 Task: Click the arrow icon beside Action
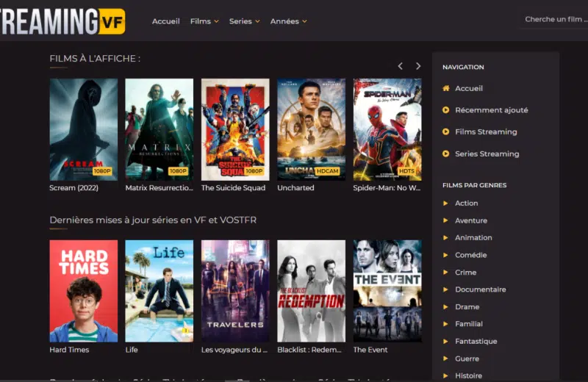(445, 203)
